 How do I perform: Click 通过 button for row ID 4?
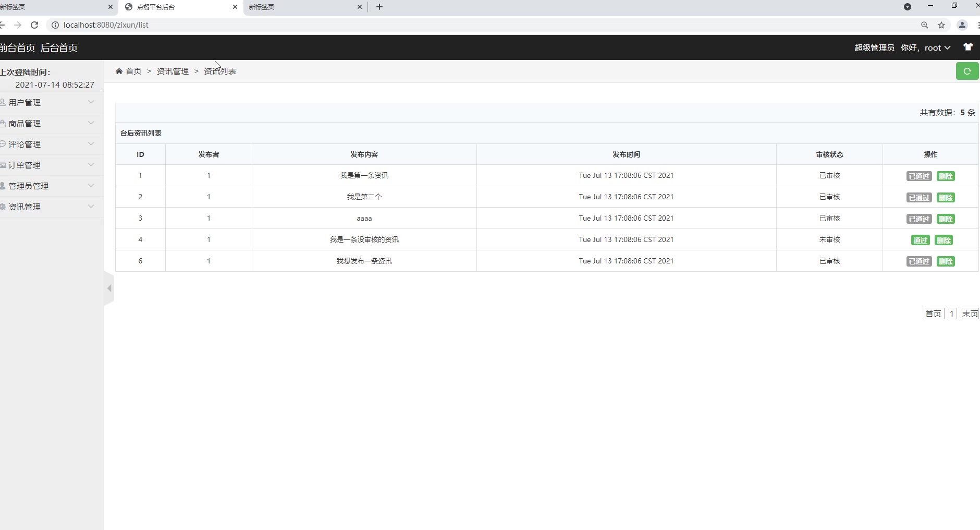click(x=920, y=240)
